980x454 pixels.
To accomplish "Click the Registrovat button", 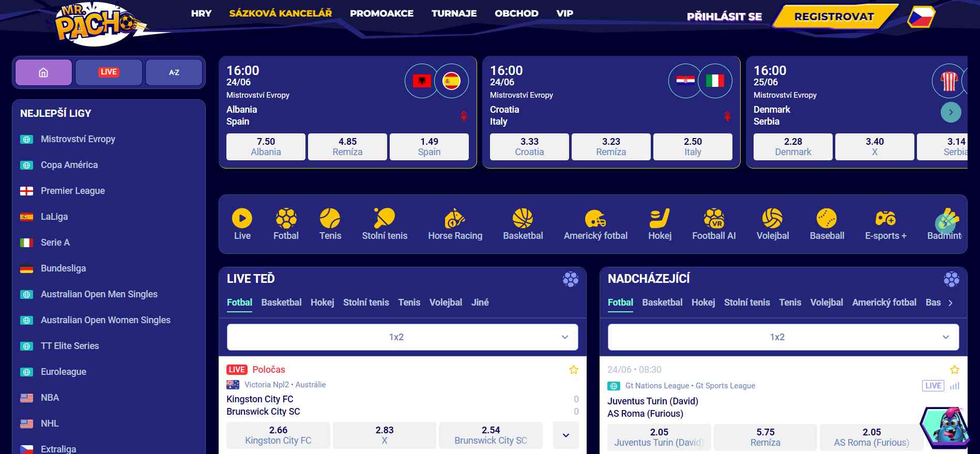I will click(x=834, y=17).
